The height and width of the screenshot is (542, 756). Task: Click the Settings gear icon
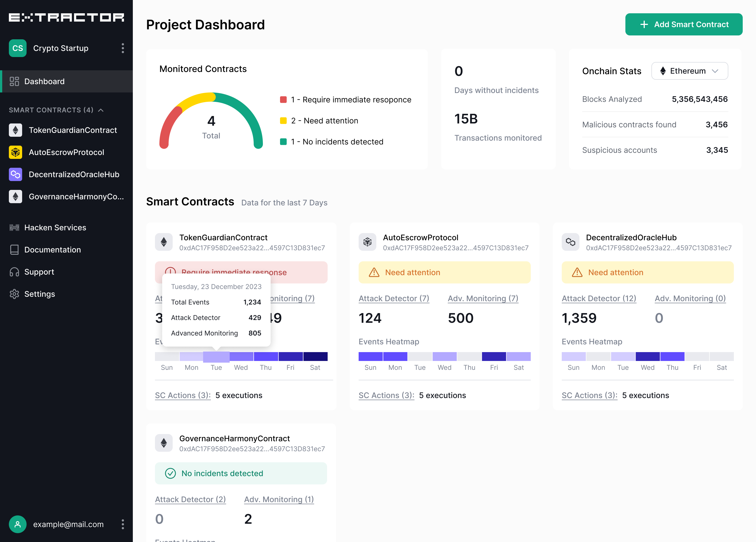[x=14, y=294]
